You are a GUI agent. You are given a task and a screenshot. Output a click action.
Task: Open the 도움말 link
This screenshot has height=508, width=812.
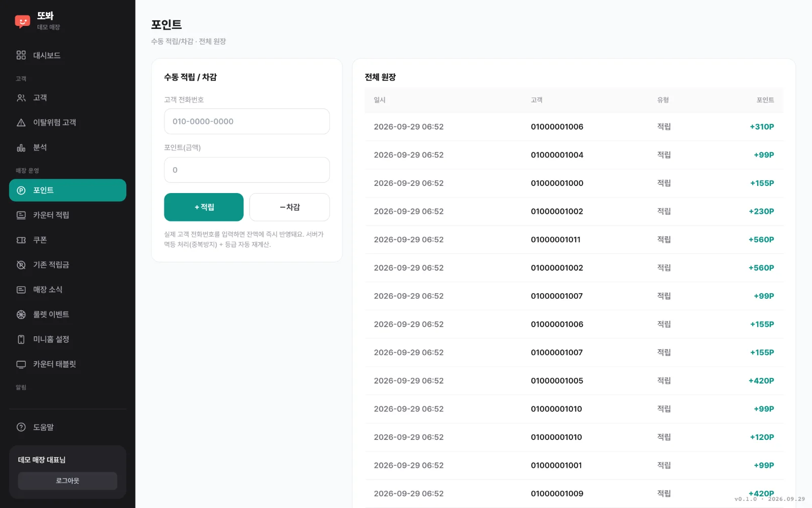pos(67,427)
